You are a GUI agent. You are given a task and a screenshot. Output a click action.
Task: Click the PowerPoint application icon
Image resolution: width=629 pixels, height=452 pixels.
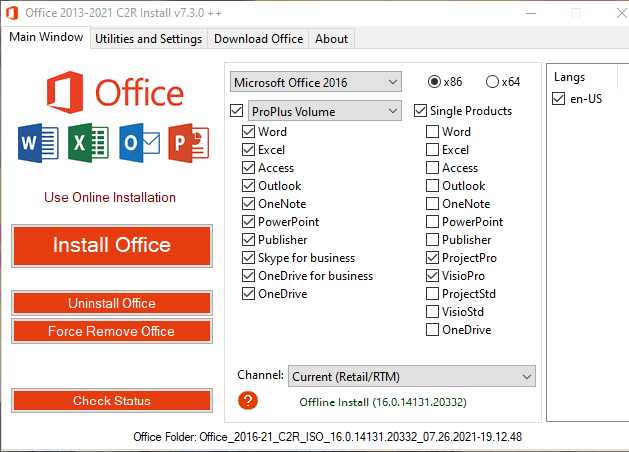(x=189, y=143)
